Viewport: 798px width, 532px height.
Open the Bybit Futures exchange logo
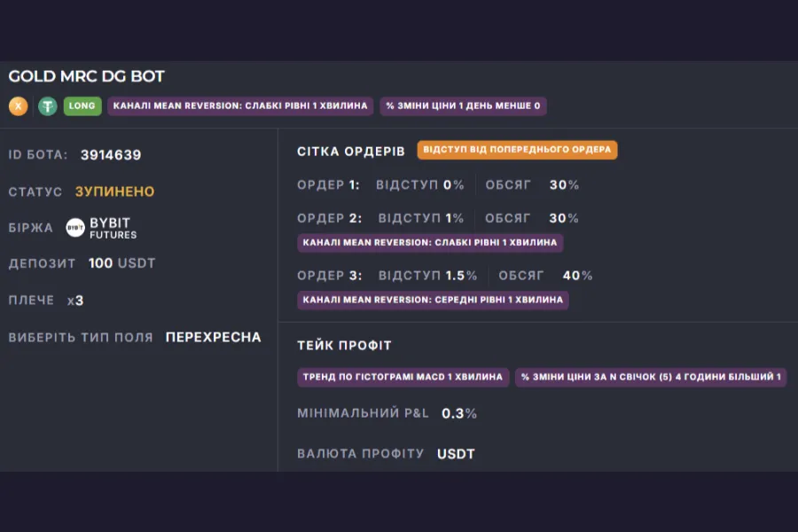[x=112, y=228]
